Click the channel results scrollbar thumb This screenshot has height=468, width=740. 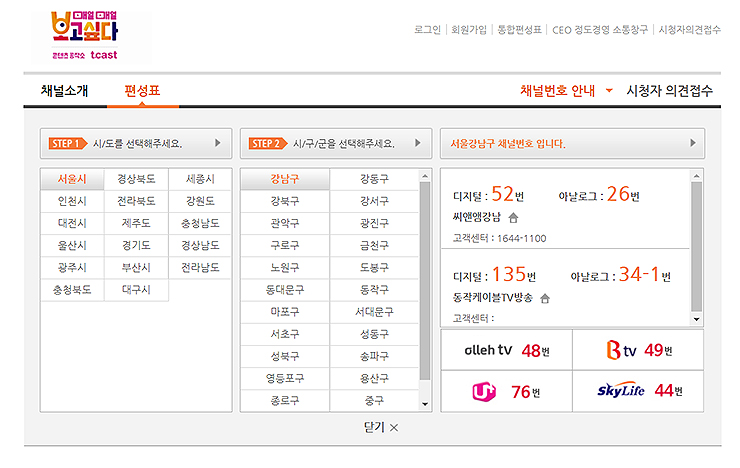(x=696, y=247)
